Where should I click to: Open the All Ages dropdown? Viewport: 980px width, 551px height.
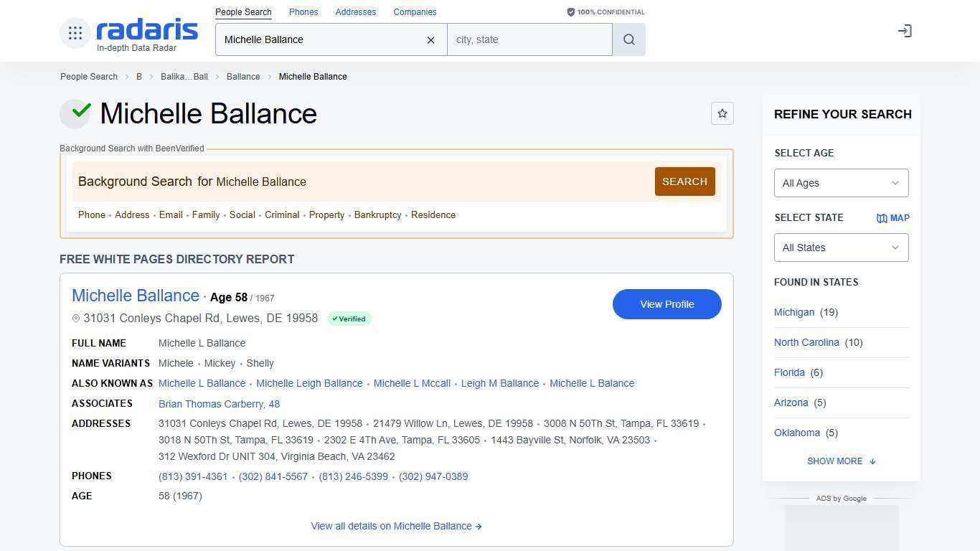[x=841, y=183]
